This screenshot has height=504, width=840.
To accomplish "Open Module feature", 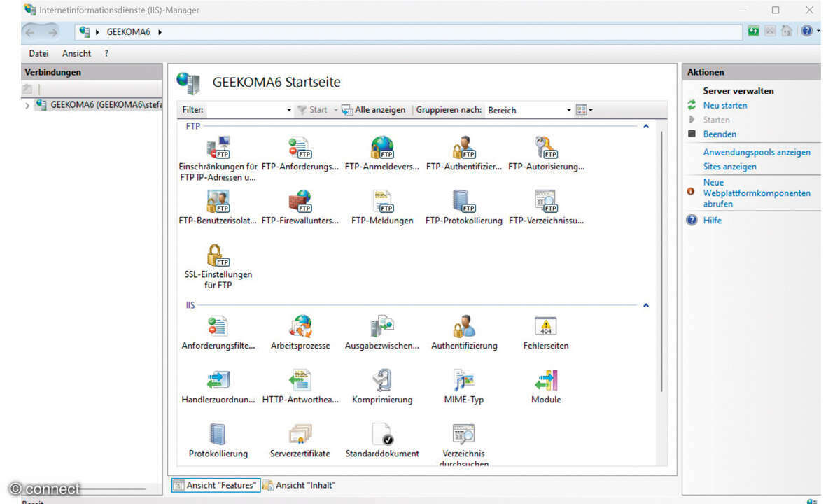I will pos(546,387).
